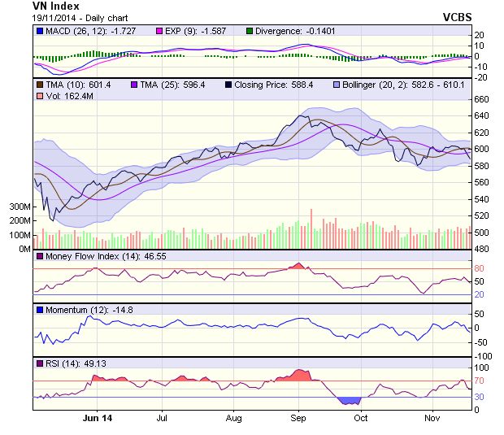Click the blue MACD legend swatch
The width and height of the screenshot is (504, 435).
pos(40,31)
